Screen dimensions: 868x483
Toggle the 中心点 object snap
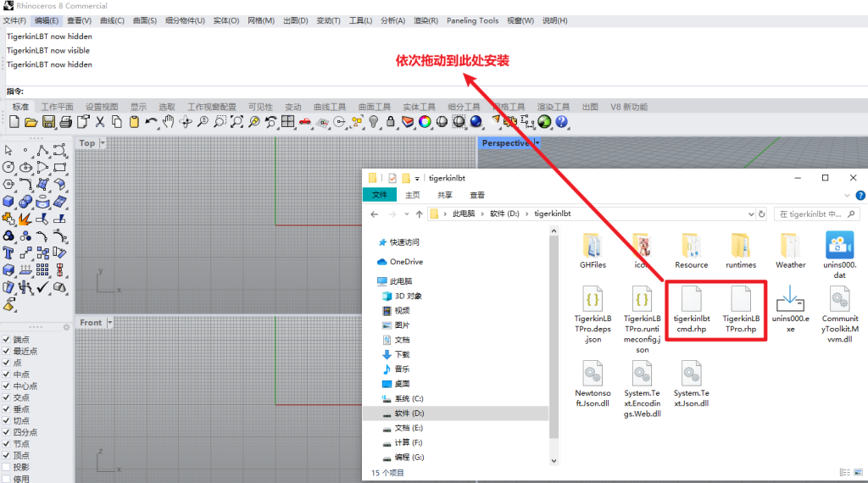pyautogui.click(x=7, y=386)
